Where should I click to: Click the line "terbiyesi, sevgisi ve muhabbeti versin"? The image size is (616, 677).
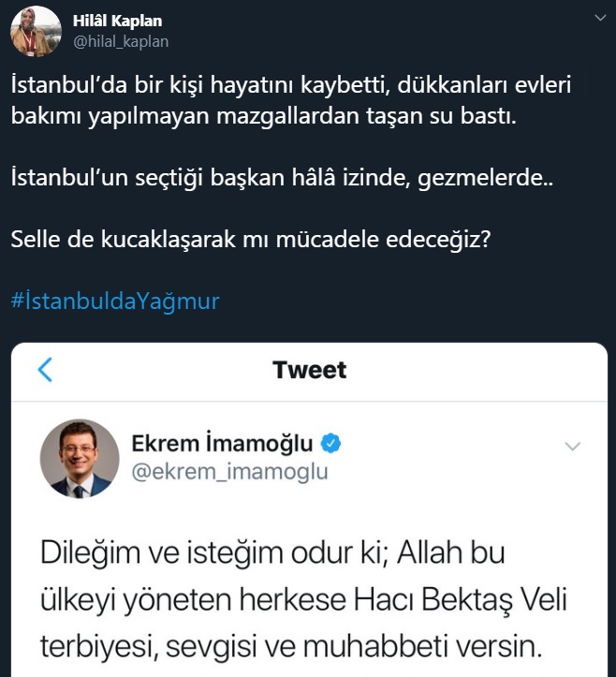pos(289,646)
